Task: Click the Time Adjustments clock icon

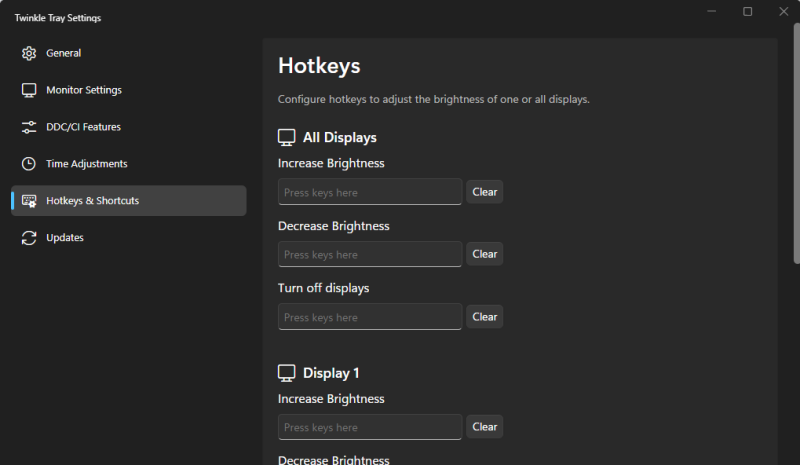Action: click(x=29, y=164)
